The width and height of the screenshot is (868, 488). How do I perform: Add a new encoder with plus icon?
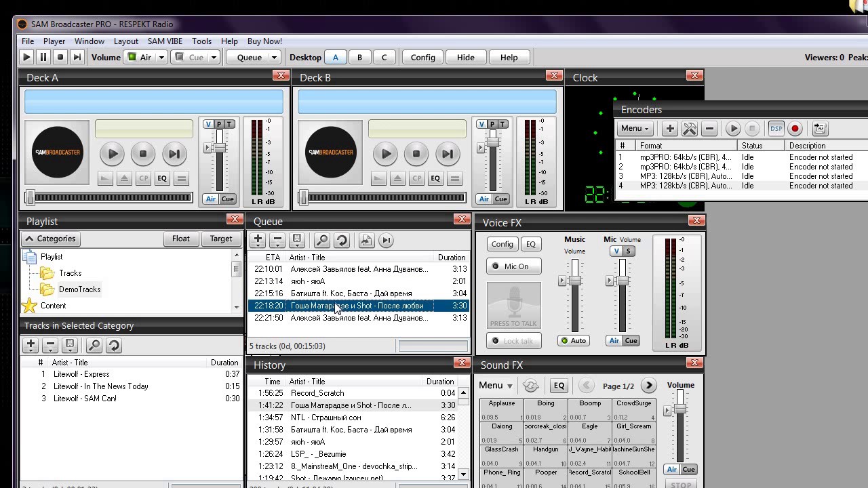point(670,128)
